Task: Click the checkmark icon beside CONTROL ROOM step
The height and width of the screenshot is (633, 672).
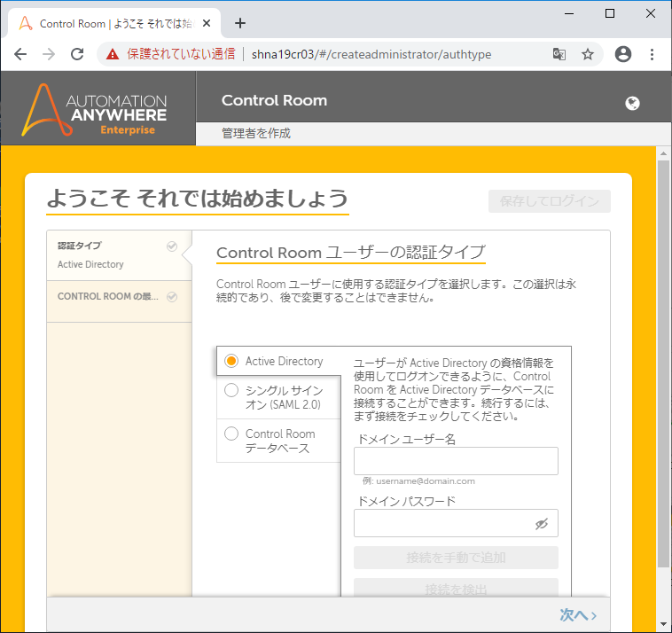Action: tap(172, 297)
